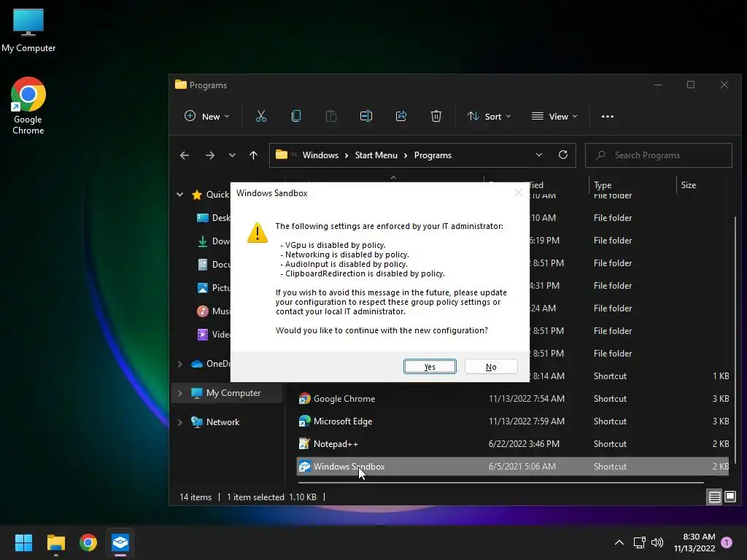Select the My Computer desktop icon
The width and height of the screenshot is (747, 560).
pos(28,30)
